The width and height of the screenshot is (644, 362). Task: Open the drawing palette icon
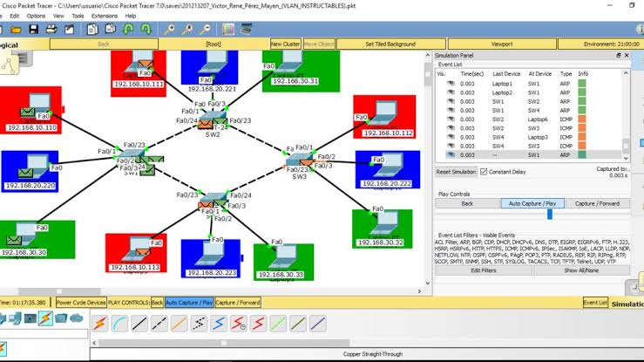[x=228, y=29]
